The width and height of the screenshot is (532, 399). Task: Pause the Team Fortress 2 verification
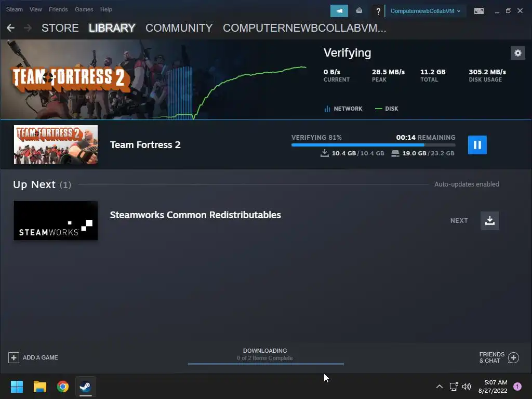pyautogui.click(x=477, y=145)
